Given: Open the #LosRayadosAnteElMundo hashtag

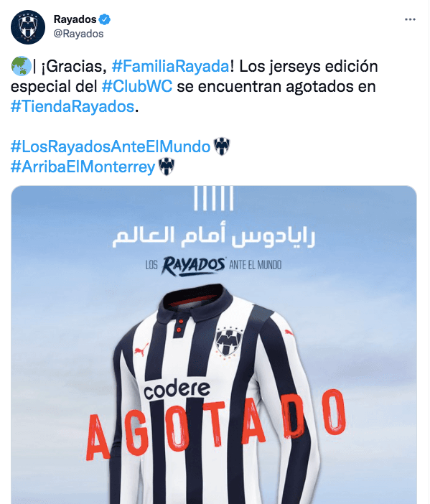Looking at the screenshot, I should tap(111, 146).
